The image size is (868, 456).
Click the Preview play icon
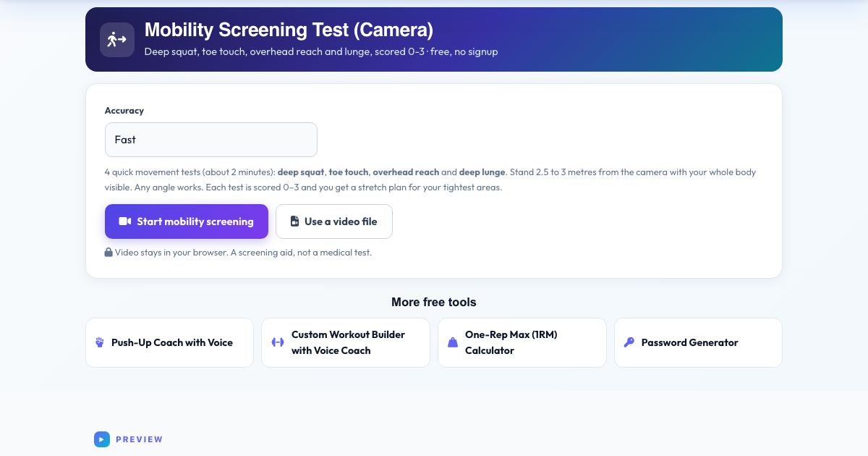click(102, 439)
